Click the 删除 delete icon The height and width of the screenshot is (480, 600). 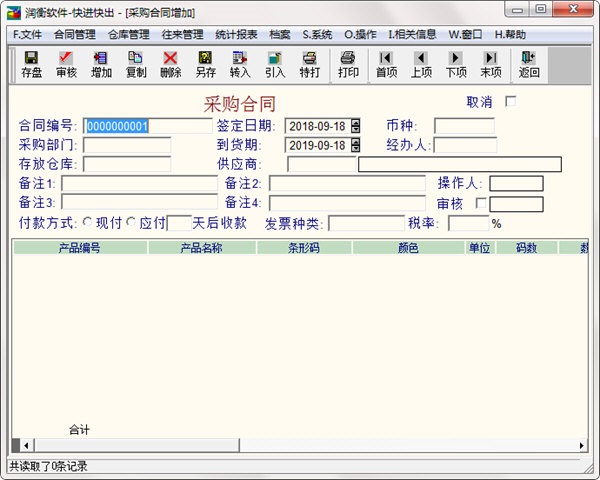pyautogui.click(x=170, y=57)
